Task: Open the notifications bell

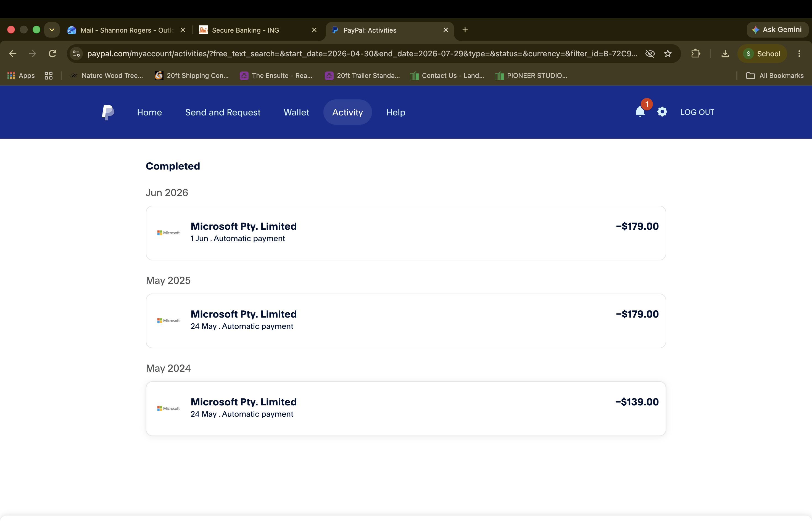Action: (640, 112)
